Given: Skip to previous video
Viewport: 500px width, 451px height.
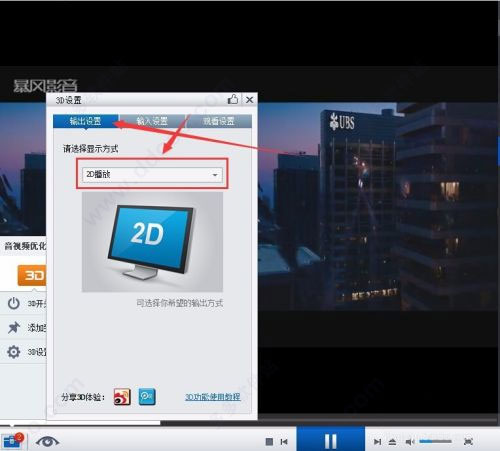Looking at the screenshot, I should (284, 442).
